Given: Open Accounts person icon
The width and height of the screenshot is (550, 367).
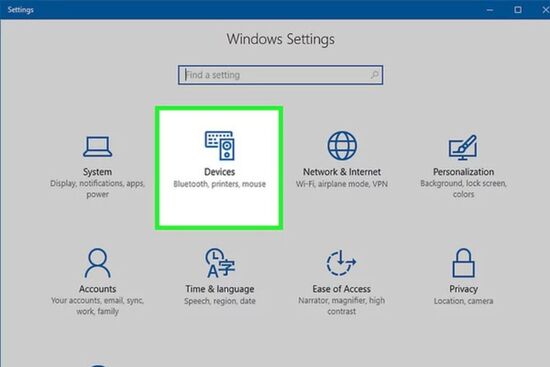Looking at the screenshot, I should [x=98, y=263].
